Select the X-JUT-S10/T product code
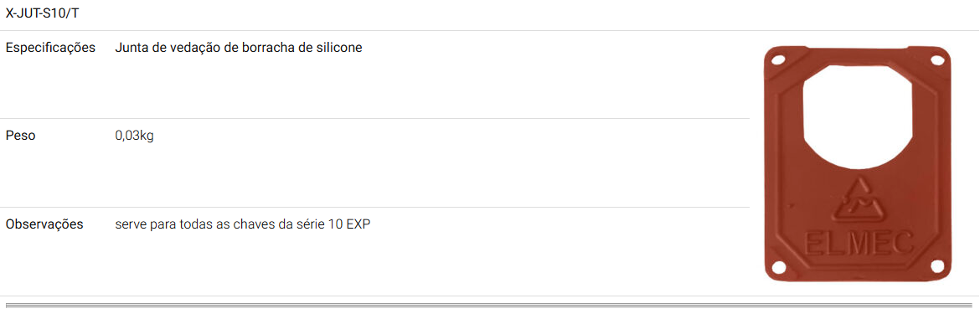This screenshot has width=980, height=314. click(x=42, y=13)
